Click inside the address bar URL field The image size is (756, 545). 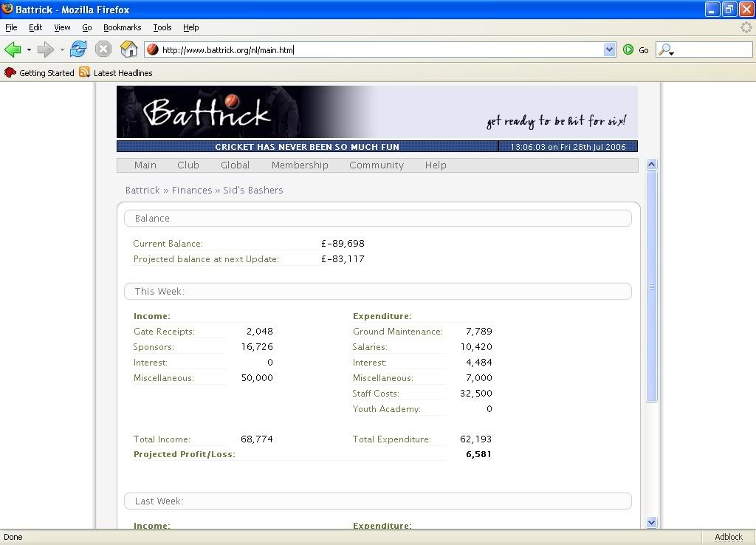381,49
